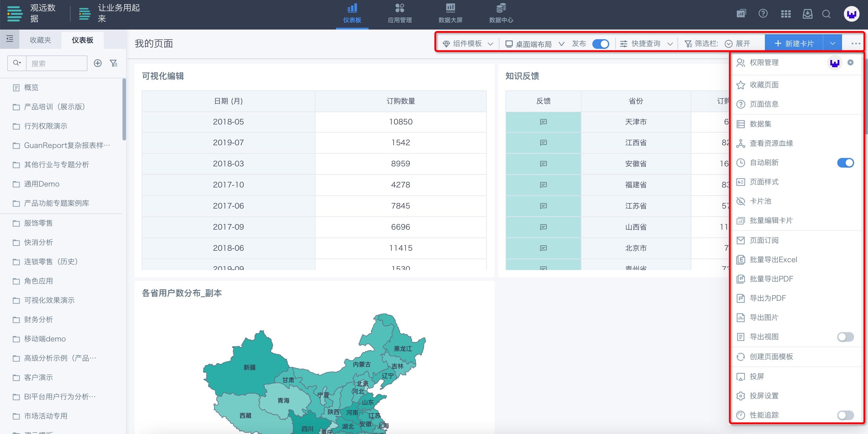Open the download inbox icon in header
The width and height of the screenshot is (868, 434).
point(807,14)
